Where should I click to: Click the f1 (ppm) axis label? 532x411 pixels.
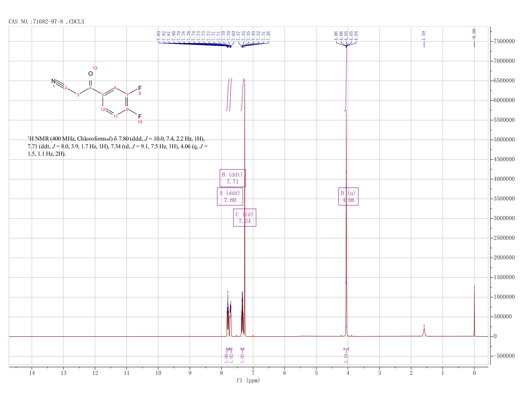(248, 380)
